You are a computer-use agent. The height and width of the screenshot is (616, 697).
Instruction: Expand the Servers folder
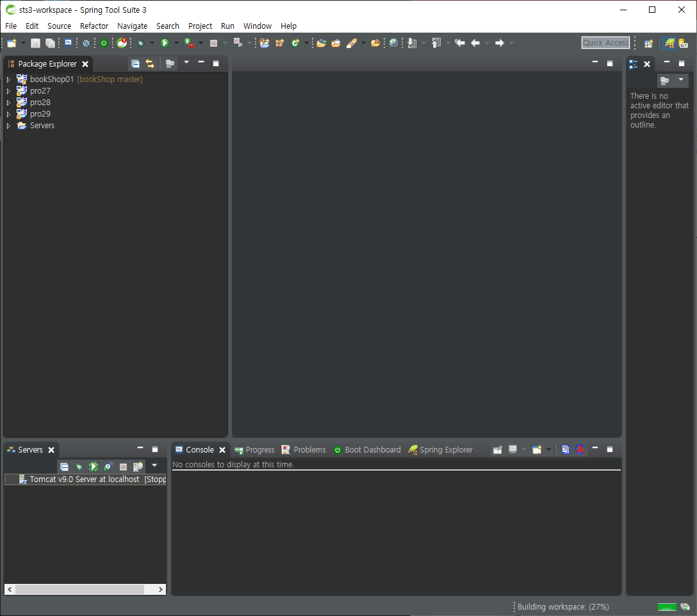[8, 126]
